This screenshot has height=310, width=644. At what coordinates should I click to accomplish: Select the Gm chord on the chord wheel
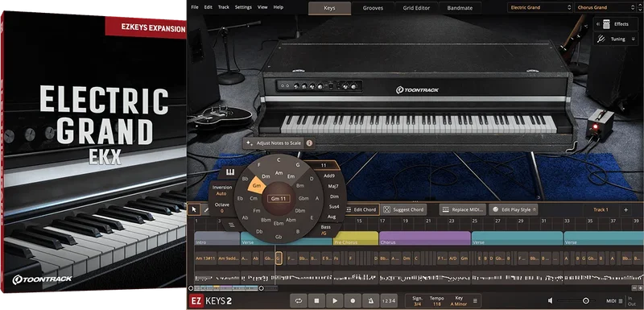(x=258, y=186)
